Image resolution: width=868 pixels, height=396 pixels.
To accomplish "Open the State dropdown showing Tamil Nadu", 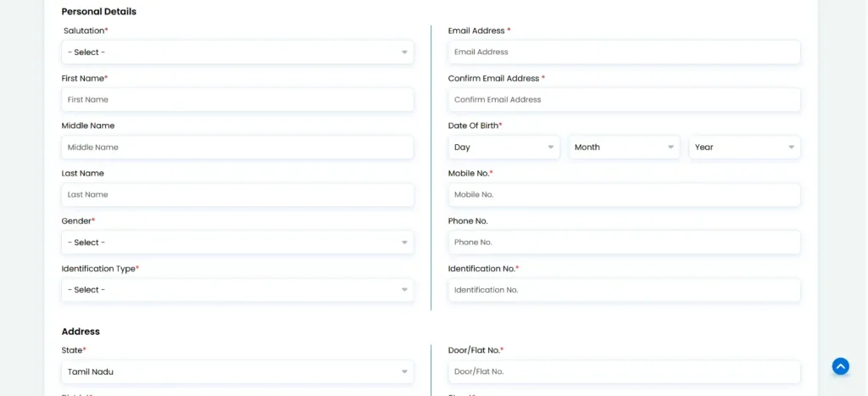I will coord(237,372).
